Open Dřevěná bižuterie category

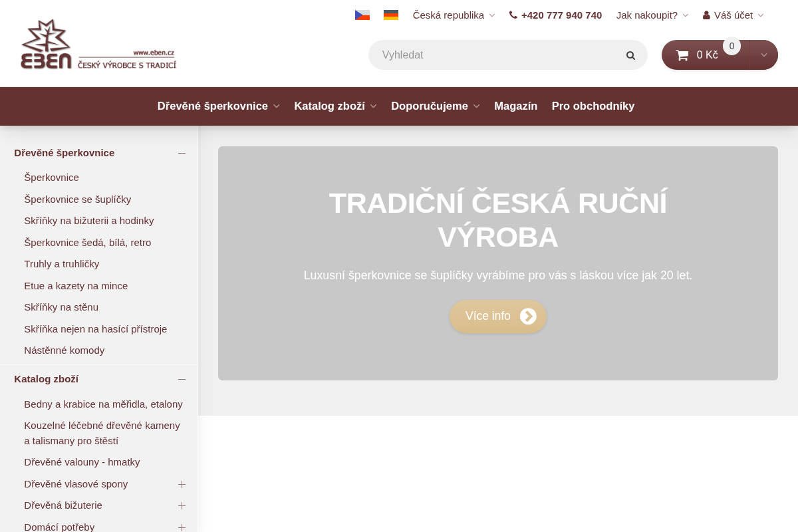[63, 505]
